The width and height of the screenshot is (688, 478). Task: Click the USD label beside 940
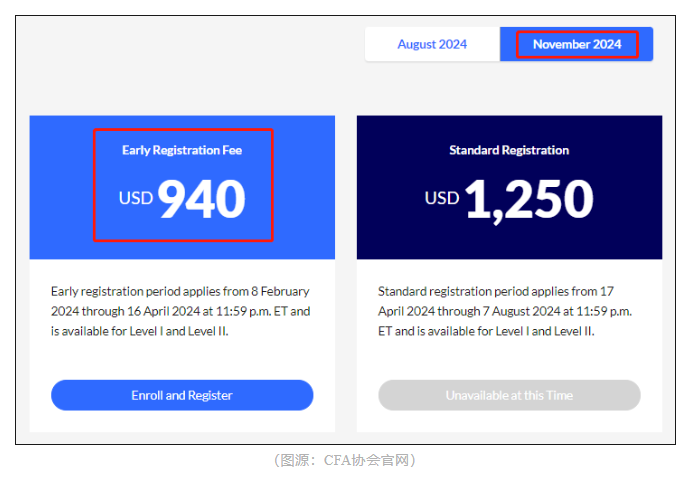(x=136, y=198)
